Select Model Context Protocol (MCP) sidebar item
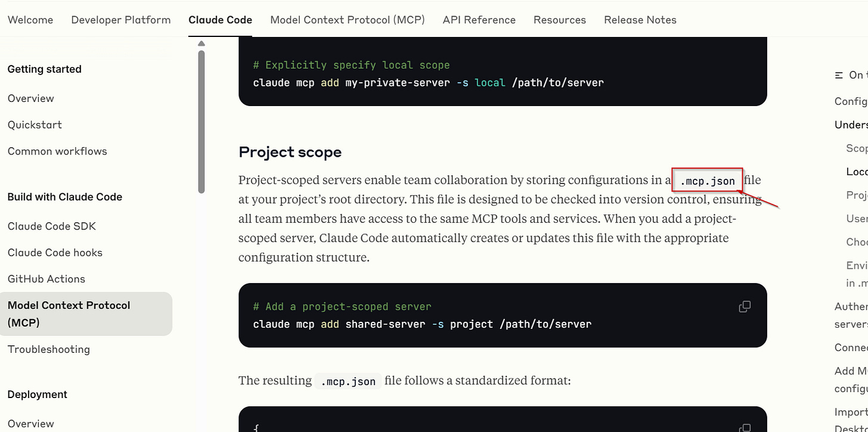 coord(86,314)
